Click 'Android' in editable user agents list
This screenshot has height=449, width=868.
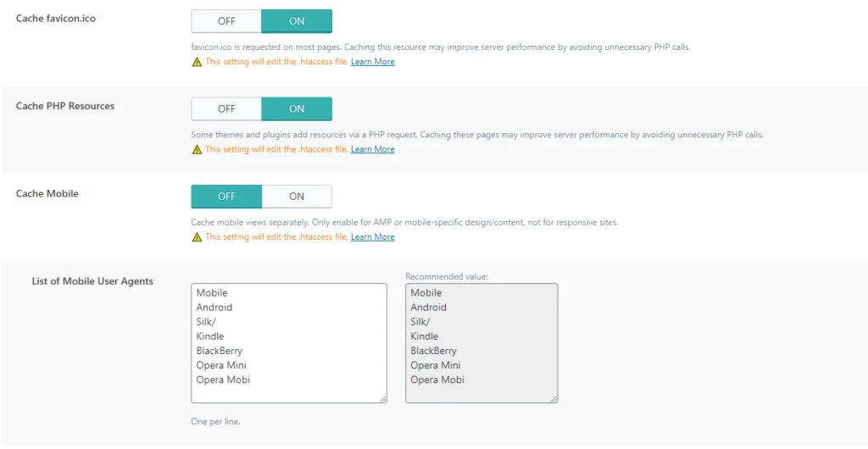click(214, 308)
